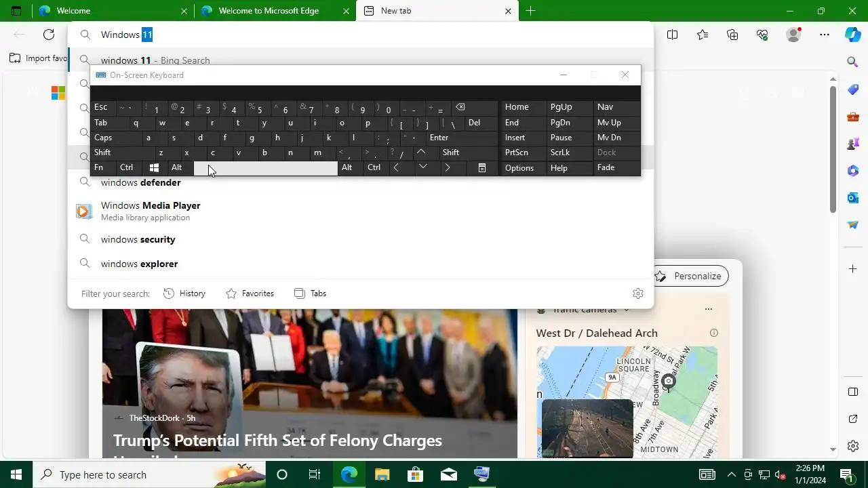This screenshot has height=488, width=868.
Task: Open the sidebar Shopping tag icon
Action: (x=853, y=89)
